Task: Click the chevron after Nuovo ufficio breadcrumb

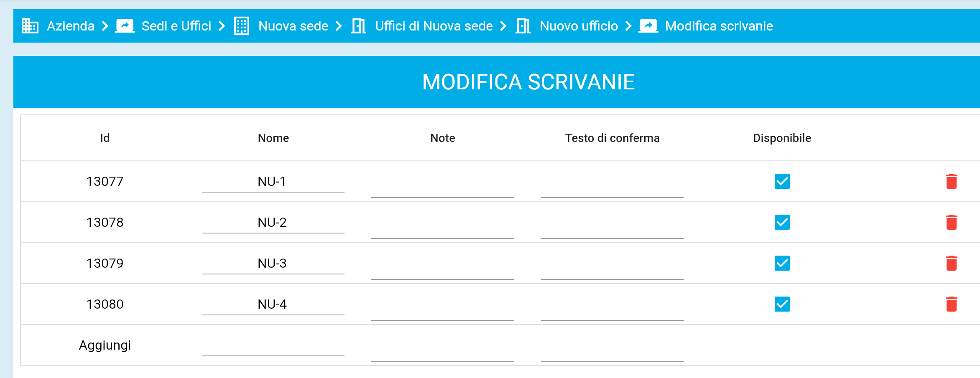Action: [628, 26]
